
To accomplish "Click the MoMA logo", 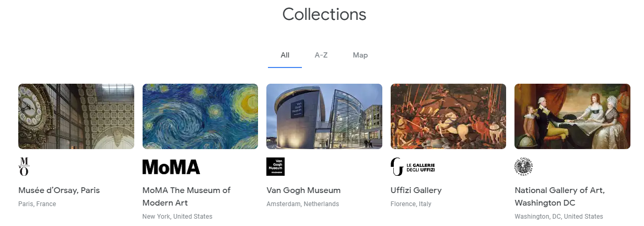I will pos(171,167).
